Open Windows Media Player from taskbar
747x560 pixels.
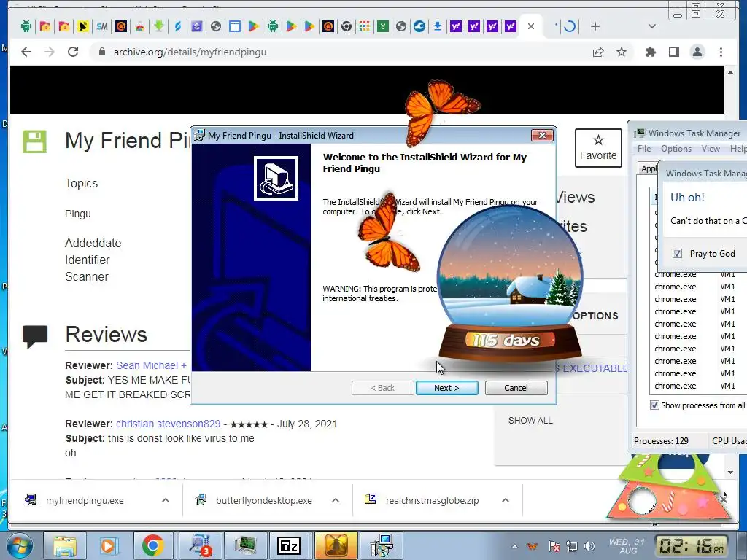pos(108,545)
